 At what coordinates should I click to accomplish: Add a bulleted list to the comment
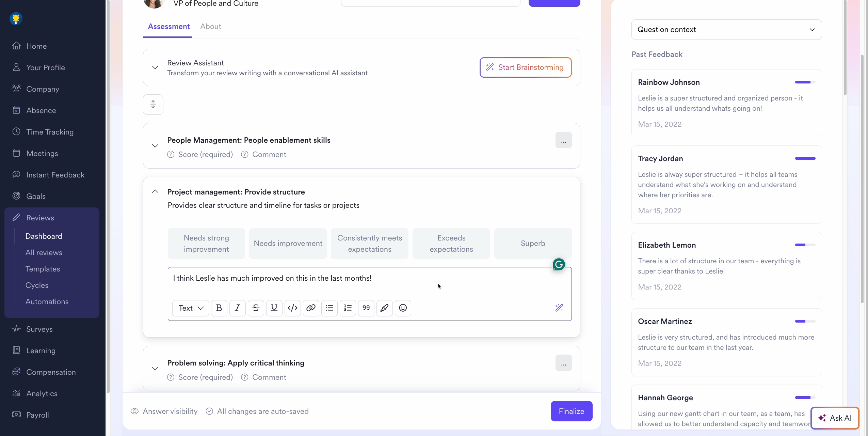pyautogui.click(x=329, y=308)
